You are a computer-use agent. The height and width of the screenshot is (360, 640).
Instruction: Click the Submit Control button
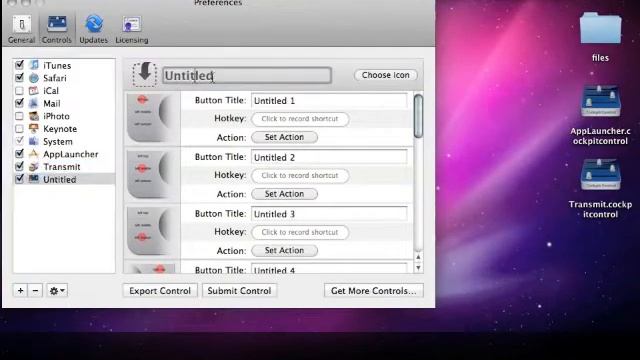239,291
